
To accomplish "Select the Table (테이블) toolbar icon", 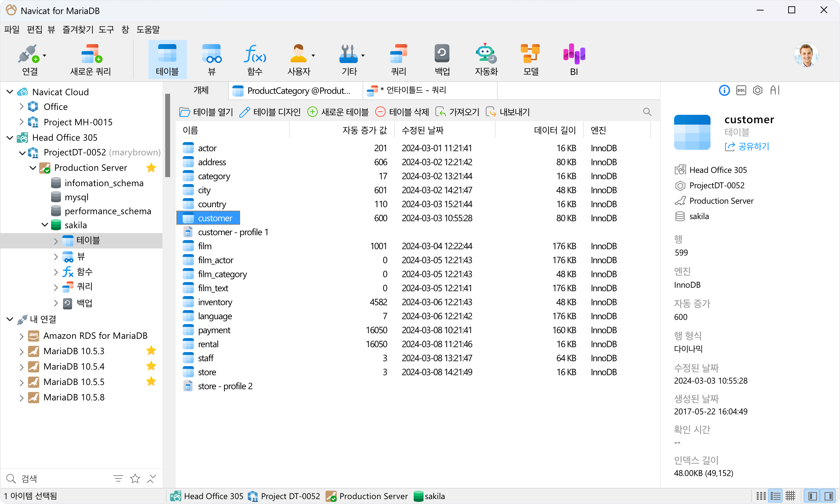I will click(167, 59).
